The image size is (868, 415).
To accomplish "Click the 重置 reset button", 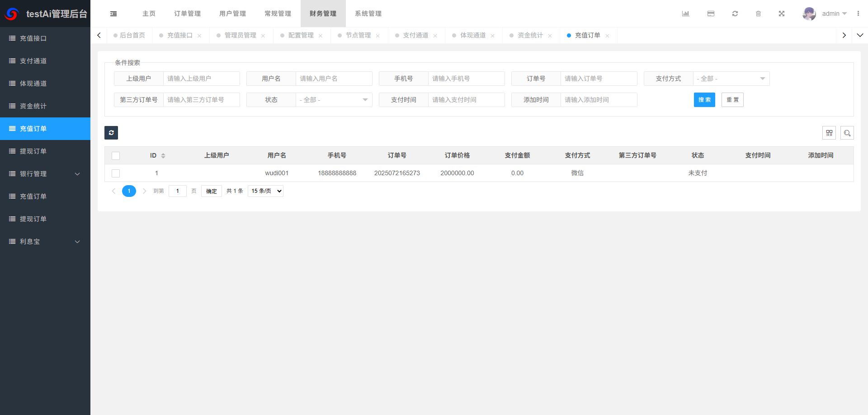I will [732, 100].
